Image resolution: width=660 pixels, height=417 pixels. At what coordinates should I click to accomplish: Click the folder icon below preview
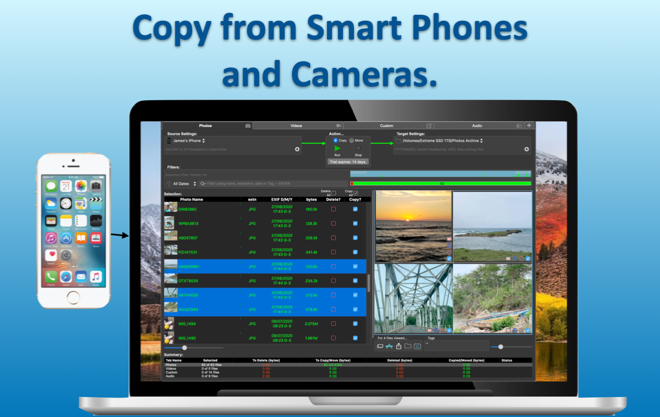click(x=408, y=346)
